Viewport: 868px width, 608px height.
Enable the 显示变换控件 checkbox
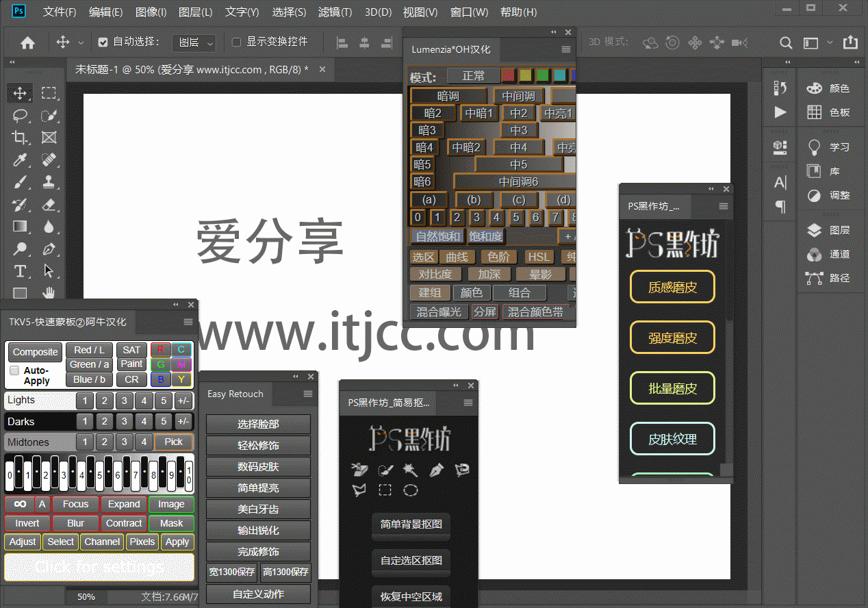236,42
